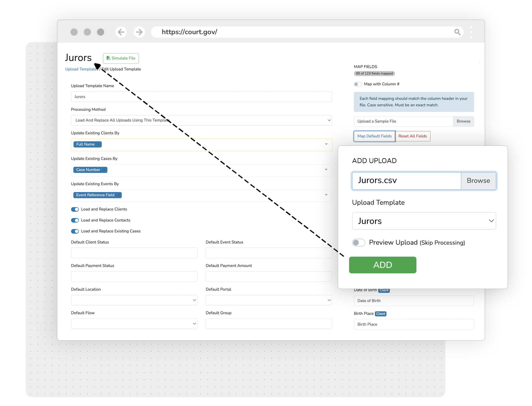The image size is (532, 406).
Task: Click the Jurors.csv file field
Action: pos(406,180)
